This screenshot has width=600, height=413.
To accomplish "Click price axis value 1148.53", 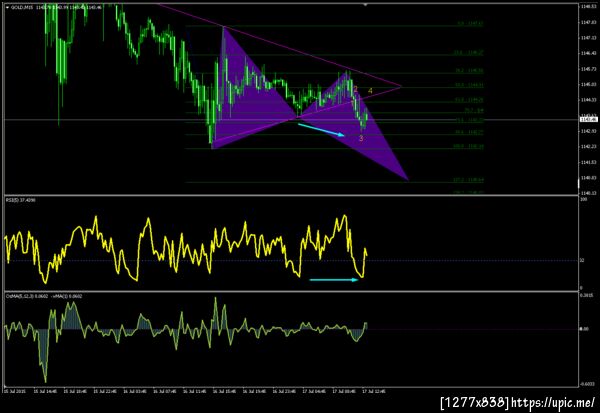I will 588,7.
